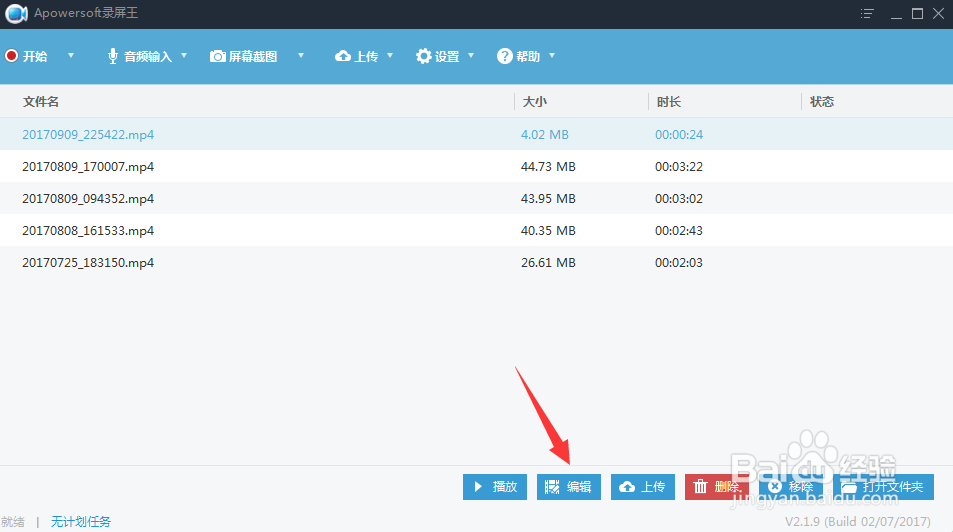This screenshot has width=953, height=532.
Task: Open the 设置 menu label
Action: tap(447, 57)
